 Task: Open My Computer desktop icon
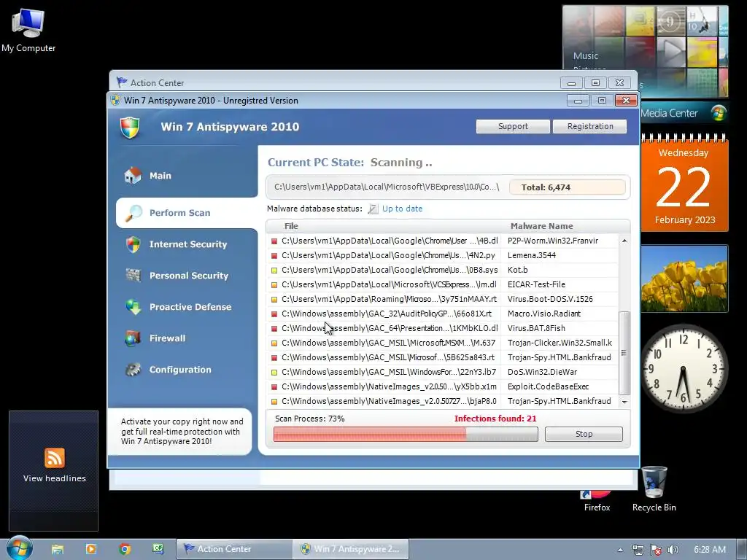coord(28,31)
